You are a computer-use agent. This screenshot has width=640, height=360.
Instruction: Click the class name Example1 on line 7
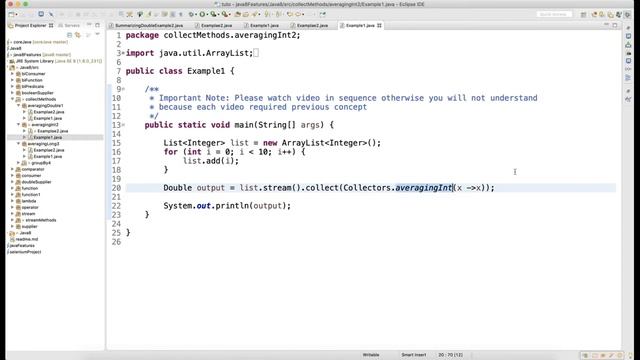[x=206, y=71]
